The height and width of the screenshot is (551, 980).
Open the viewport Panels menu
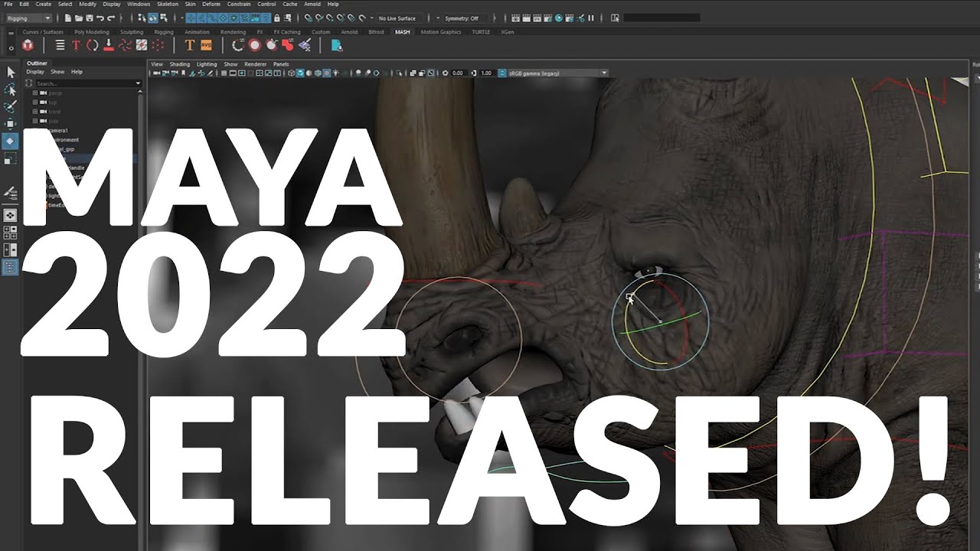(281, 64)
